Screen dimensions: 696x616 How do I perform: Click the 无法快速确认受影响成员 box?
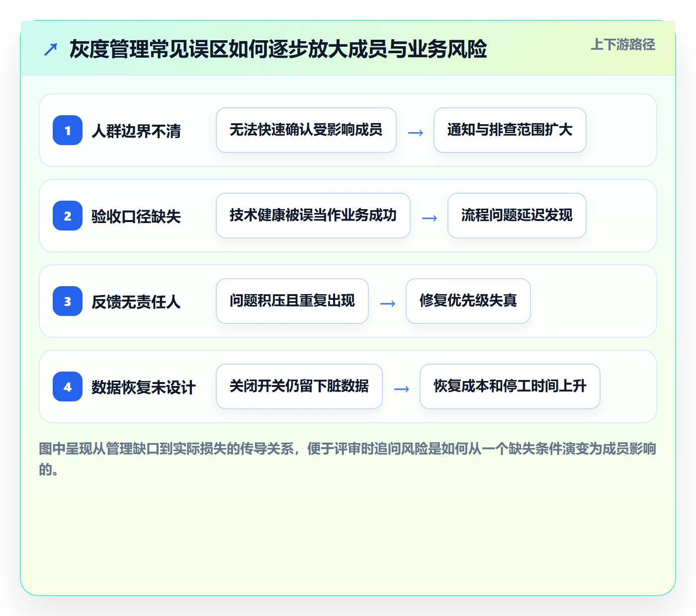(x=306, y=130)
